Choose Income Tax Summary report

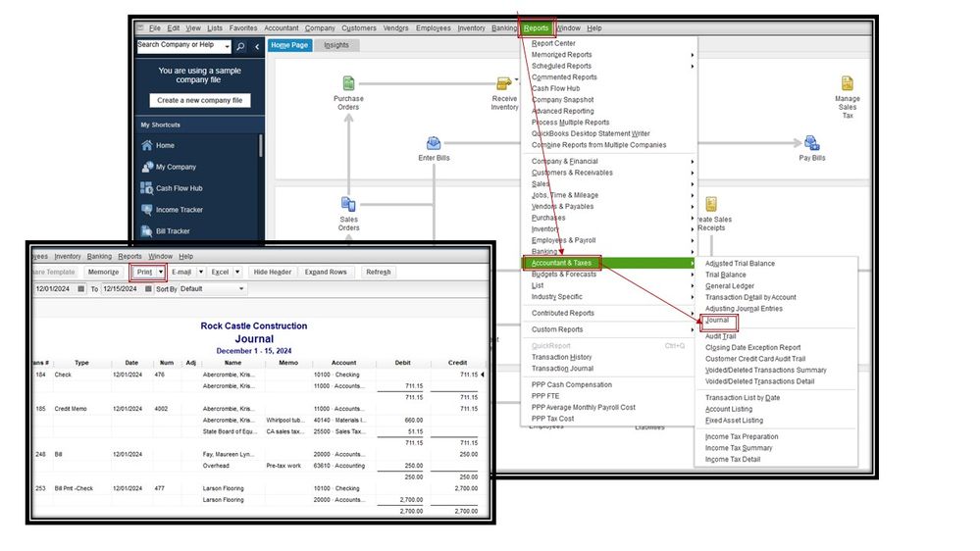pyautogui.click(x=738, y=448)
